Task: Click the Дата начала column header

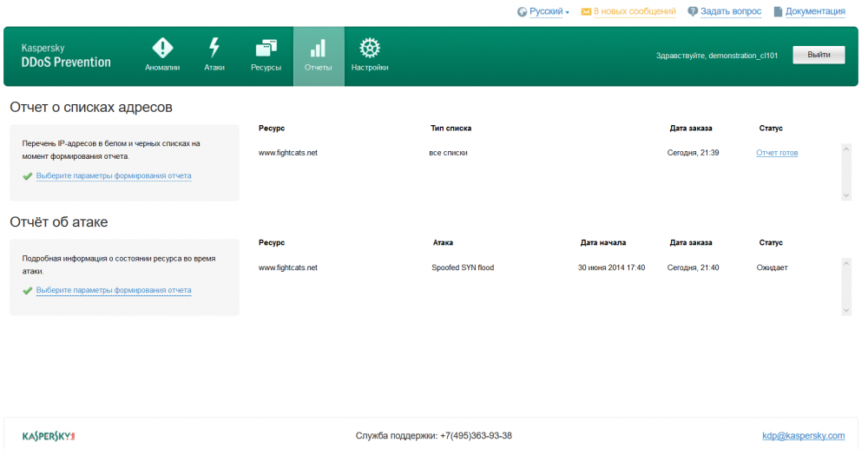Action: tap(603, 242)
